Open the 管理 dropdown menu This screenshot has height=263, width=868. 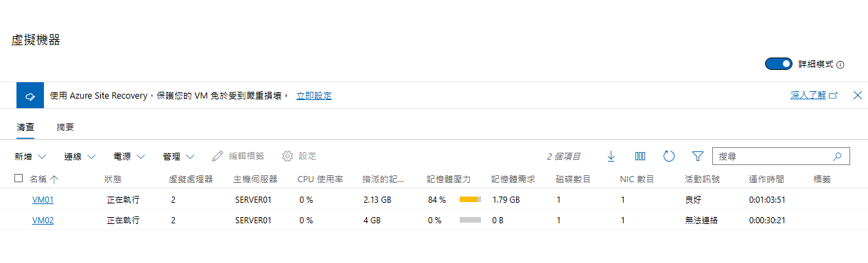pos(179,156)
